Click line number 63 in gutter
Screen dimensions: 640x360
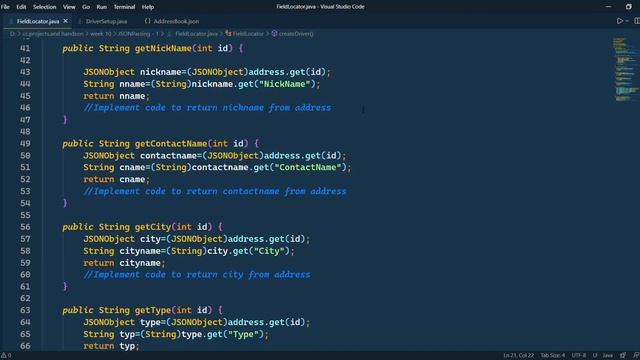[25, 310]
